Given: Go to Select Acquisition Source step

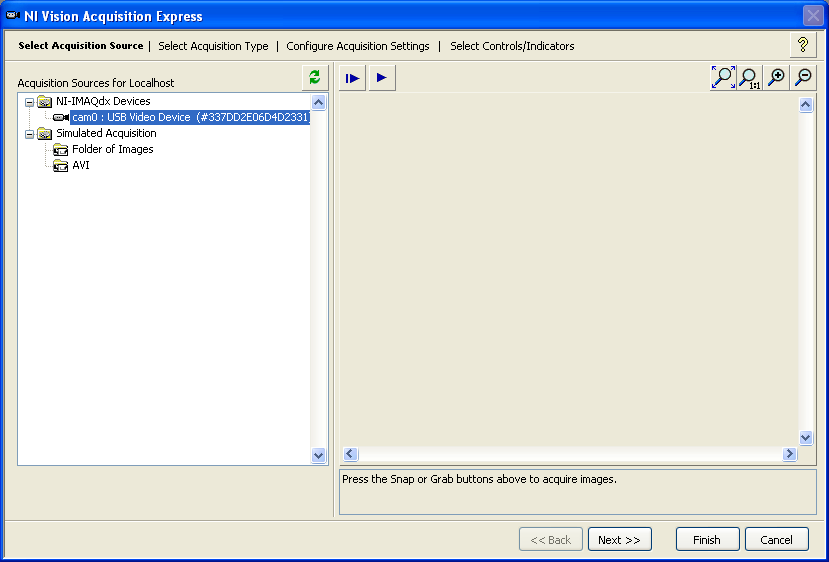Looking at the screenshot, I should click(x=81, y=45).
